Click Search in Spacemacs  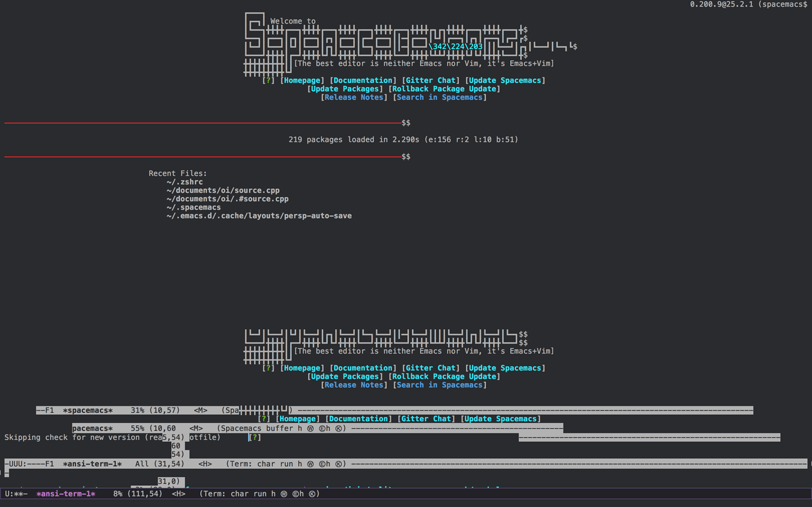click(x=440, y=97)
